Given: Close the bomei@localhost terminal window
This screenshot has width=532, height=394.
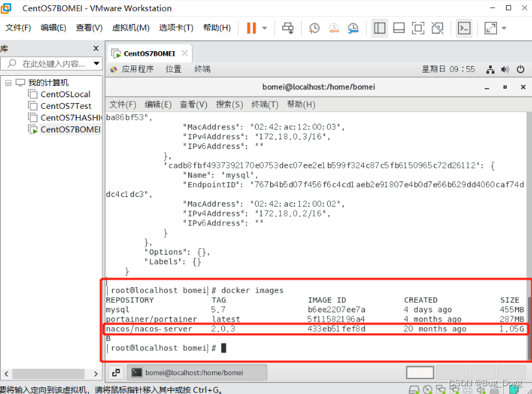Looking at the screenshot, I should click(x=523, y=87).
